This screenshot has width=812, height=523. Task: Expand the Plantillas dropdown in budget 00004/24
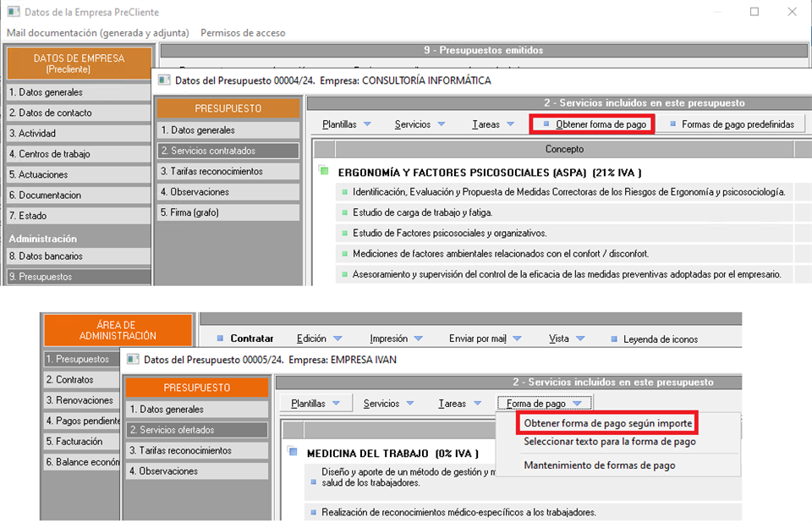[346, 124]
